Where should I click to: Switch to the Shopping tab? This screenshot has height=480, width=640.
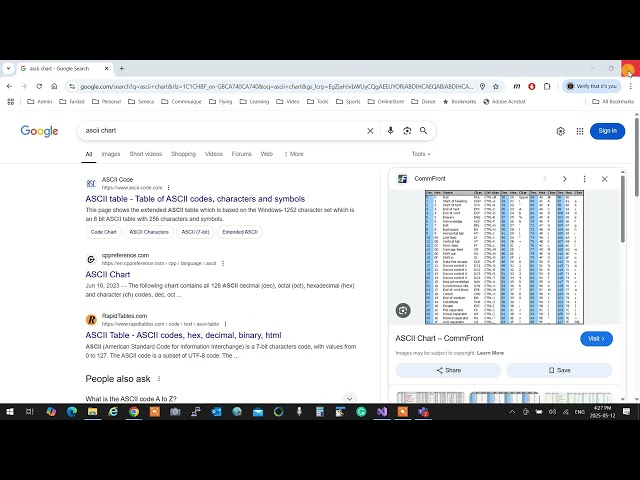183,154
